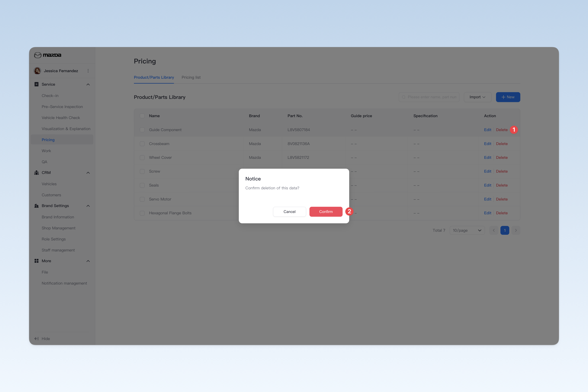
Task: Go to the previous page arrow
Action: (493, 230)
